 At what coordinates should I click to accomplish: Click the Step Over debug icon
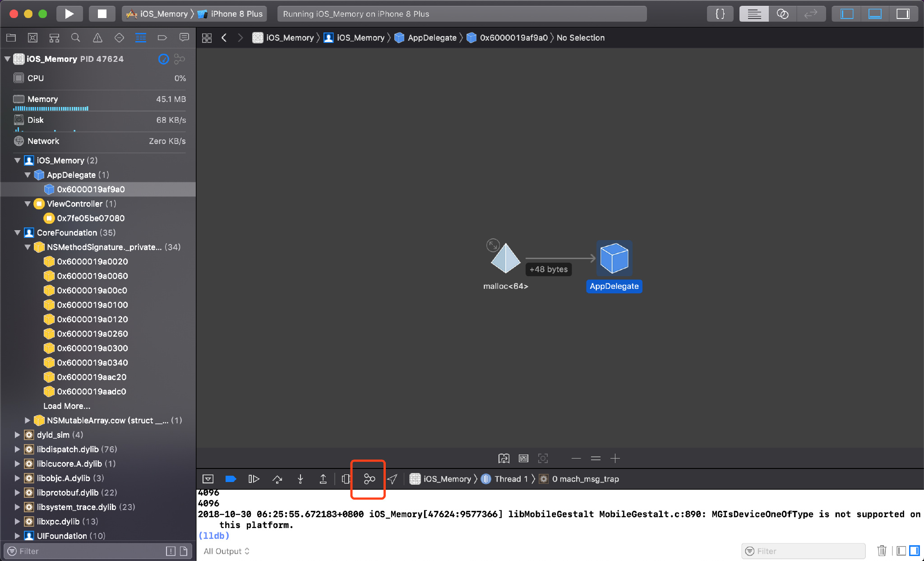pyautogui.click(x=277, y=479)
